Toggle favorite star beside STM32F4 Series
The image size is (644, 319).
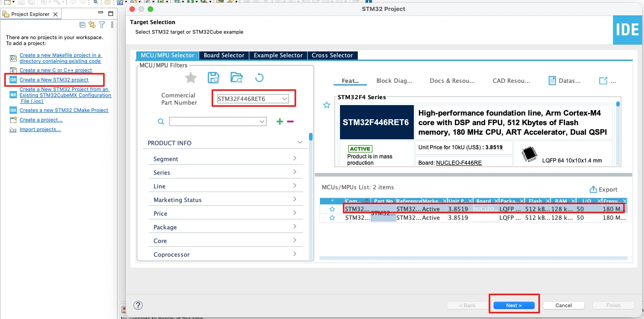[326, 105]
